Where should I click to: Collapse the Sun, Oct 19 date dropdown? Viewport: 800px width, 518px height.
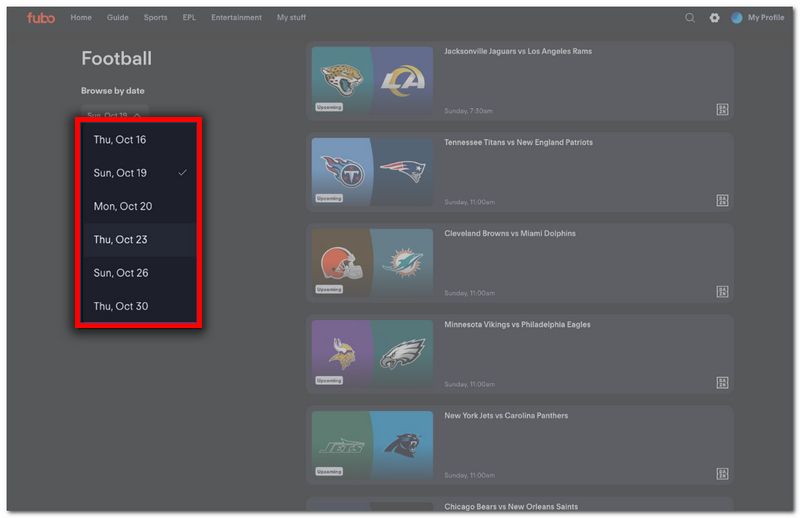(114, 112)
